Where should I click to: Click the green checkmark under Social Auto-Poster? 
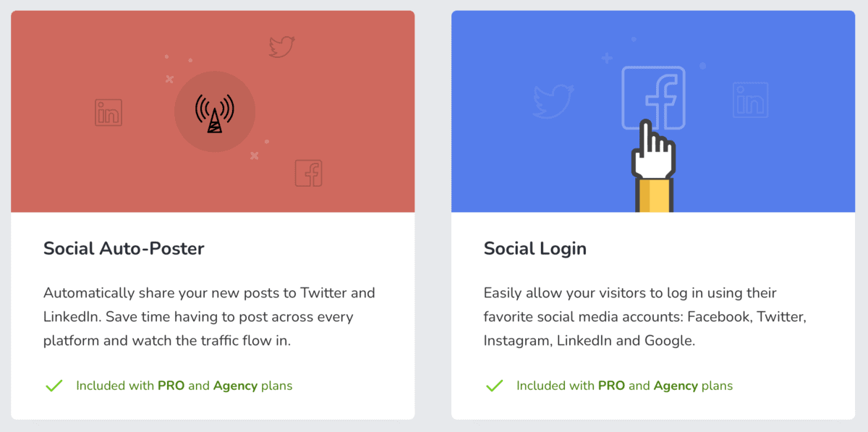pos(54,386)
